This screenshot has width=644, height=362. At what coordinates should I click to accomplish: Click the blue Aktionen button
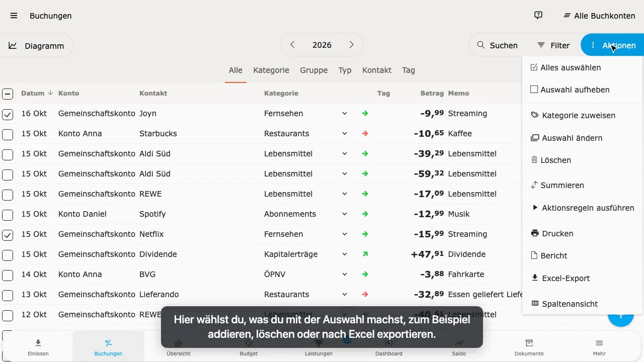click(x=612, y=45)
